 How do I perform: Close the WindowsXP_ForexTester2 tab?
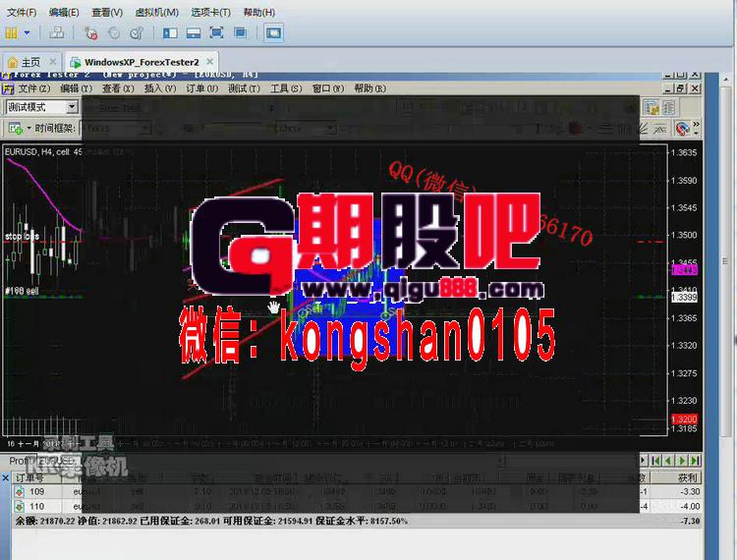click(x=209, y=62)
